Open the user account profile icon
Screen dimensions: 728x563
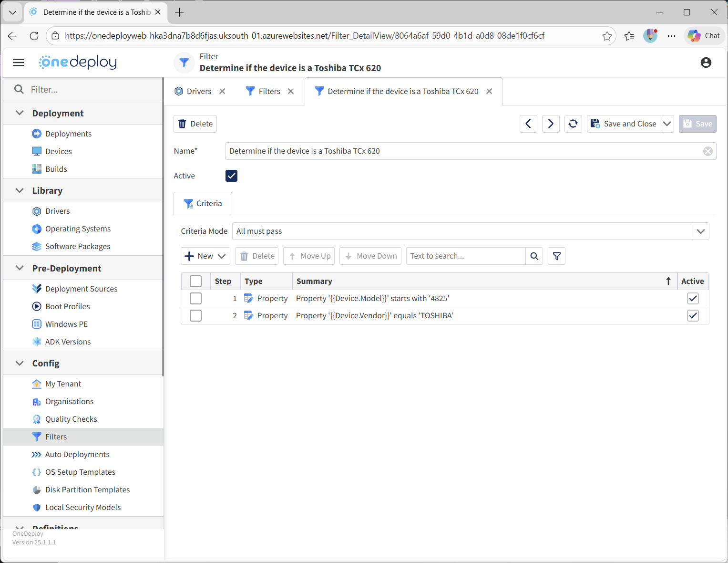tap(706, 63)
